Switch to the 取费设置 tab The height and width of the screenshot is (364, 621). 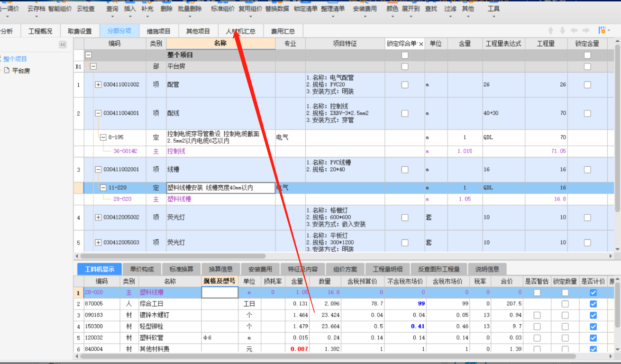coord(80,31)
